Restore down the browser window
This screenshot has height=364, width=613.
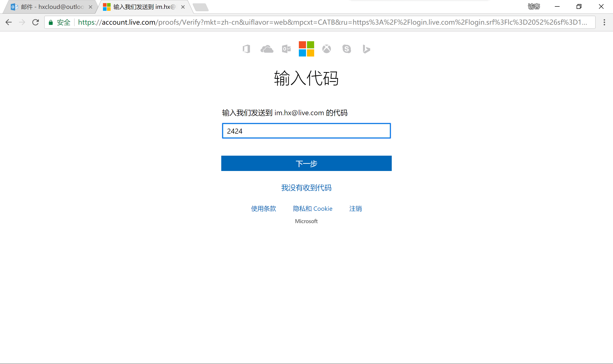point(579,7)
